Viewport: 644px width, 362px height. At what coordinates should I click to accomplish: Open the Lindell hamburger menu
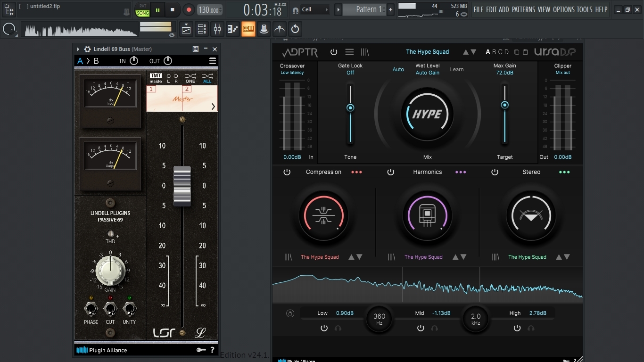[213, 61]
